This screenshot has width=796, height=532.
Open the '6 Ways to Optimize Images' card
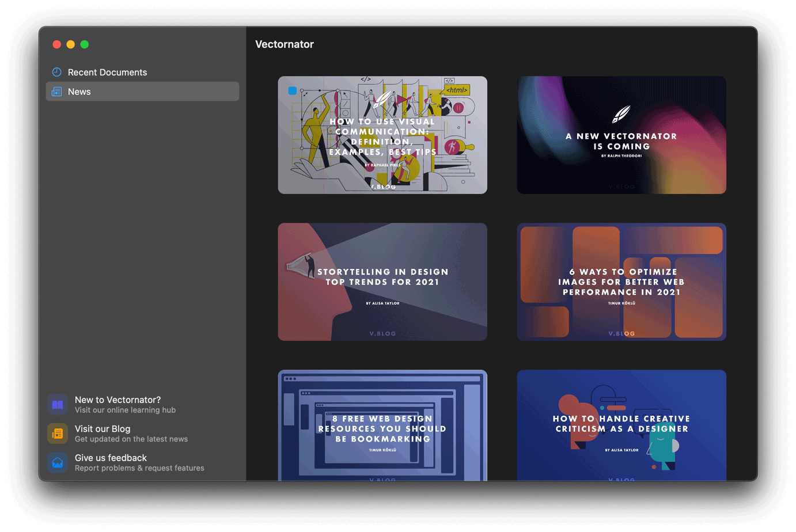pyautogui.click(x=621, y=282)
